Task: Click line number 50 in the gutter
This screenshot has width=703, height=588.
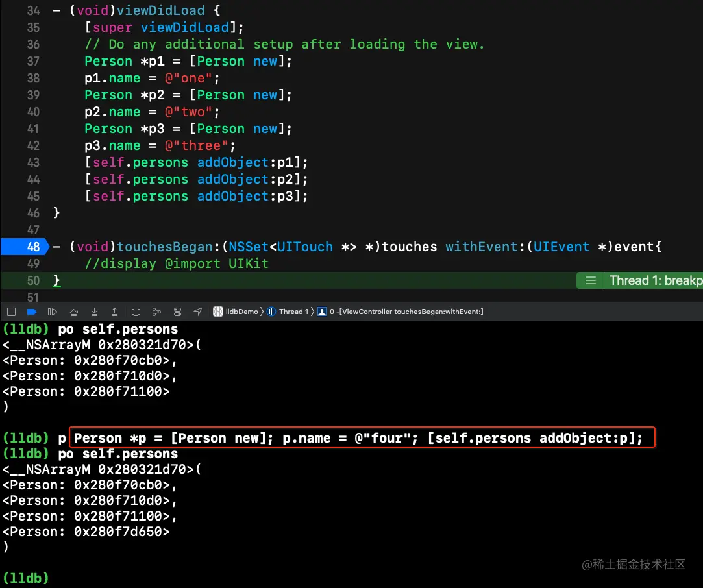Action: (32, 280)
